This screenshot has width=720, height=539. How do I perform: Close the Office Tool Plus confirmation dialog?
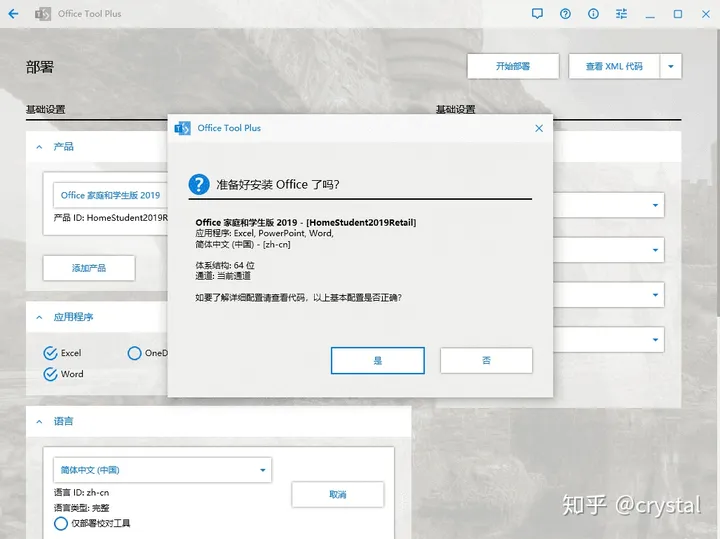[539, 128]
